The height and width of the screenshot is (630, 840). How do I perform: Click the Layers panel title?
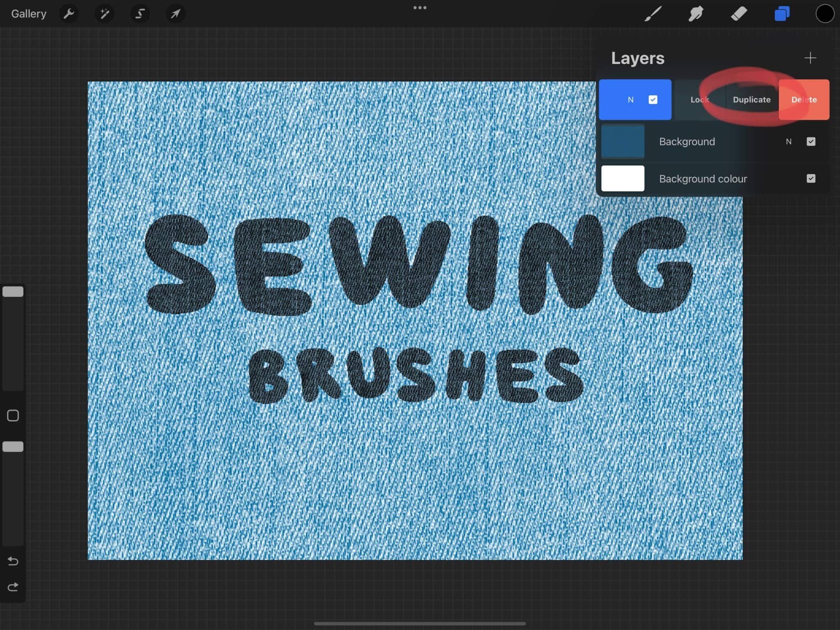click(638, 58)
